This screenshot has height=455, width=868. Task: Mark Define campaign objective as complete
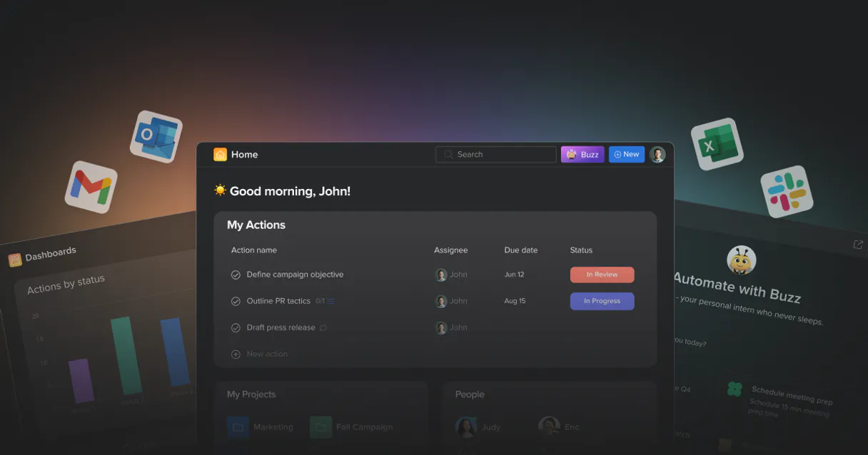click(236, 275)
